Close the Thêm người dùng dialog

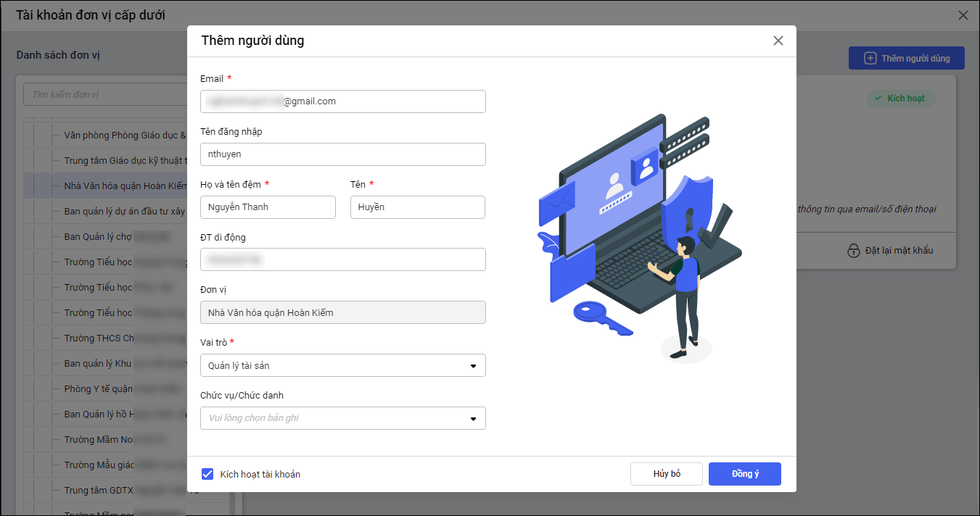click(778, 41)
